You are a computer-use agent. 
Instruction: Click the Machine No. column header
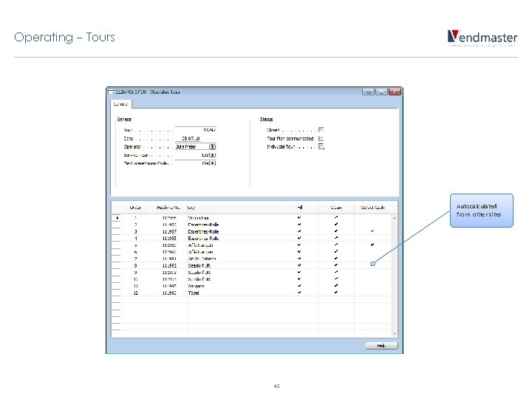[x=168, y=208]
